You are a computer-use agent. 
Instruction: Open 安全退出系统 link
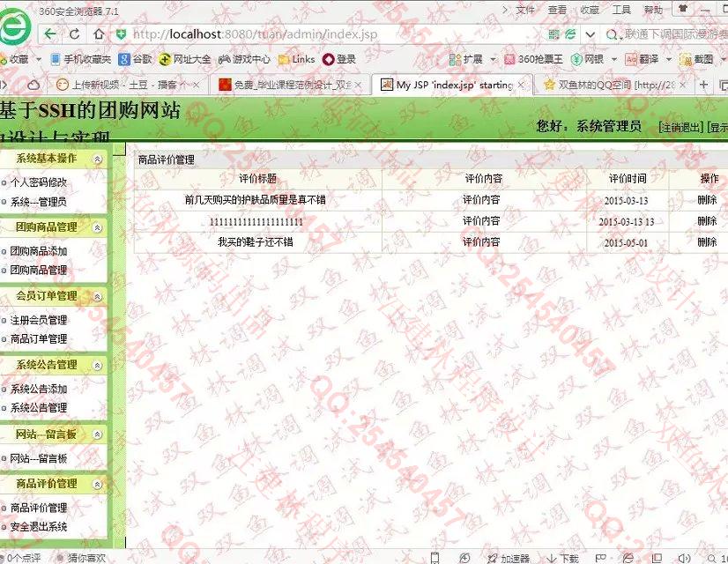tap(39, 527)
